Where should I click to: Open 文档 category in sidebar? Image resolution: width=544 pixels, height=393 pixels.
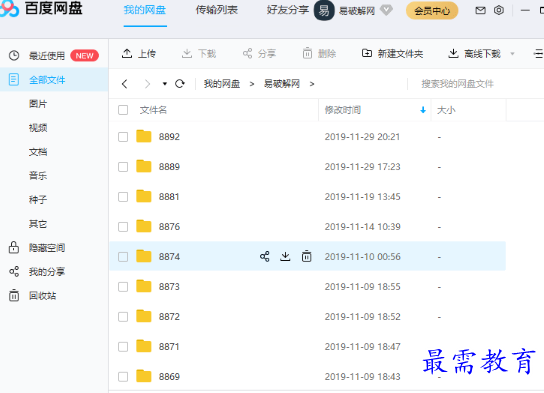(38, 152)
